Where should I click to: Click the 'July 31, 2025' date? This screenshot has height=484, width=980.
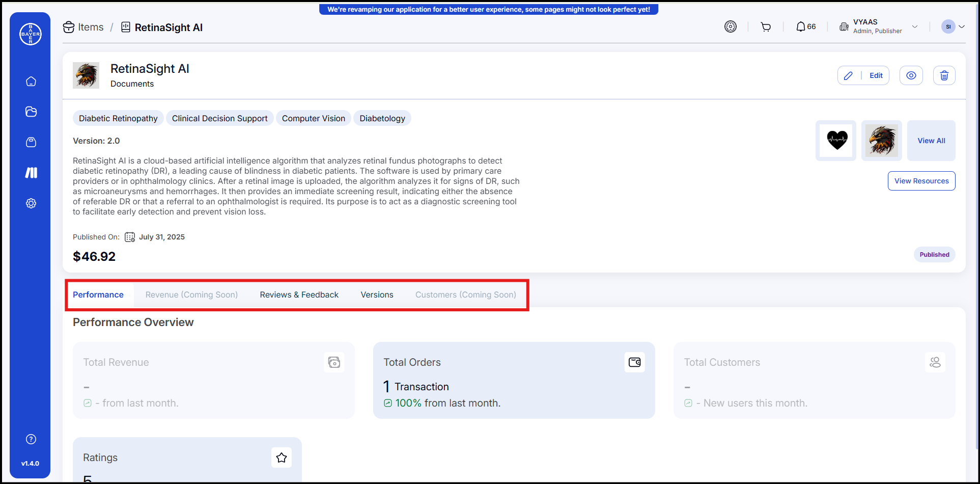click(162, 237)
